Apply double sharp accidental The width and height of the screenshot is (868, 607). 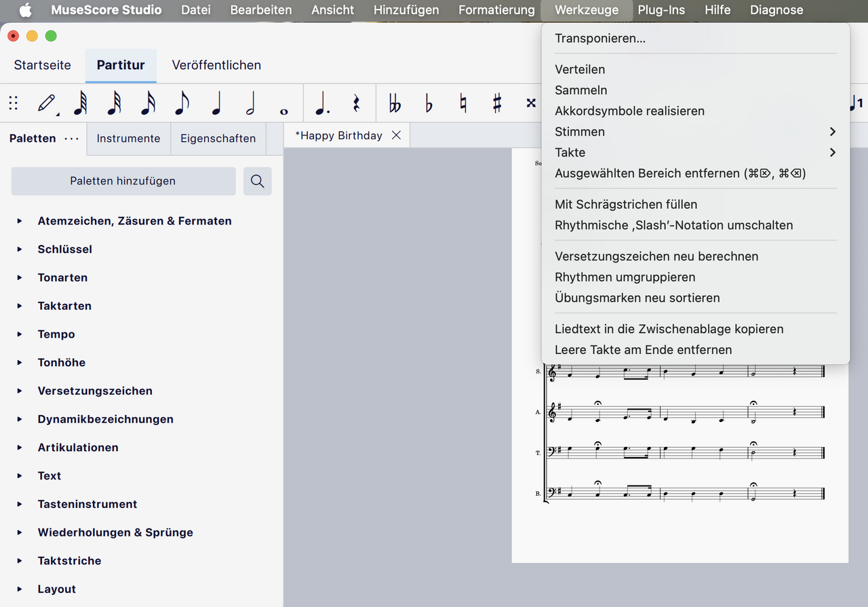click(531, 104)
